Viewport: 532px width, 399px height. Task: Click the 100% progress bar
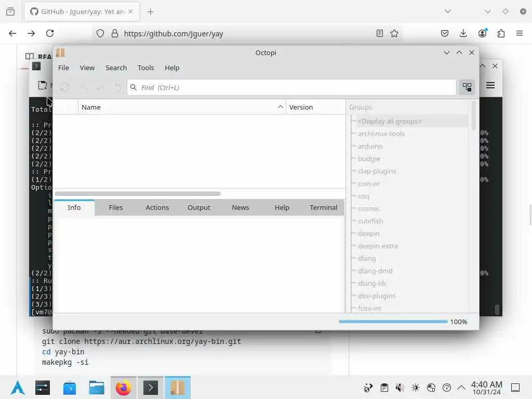393,322
